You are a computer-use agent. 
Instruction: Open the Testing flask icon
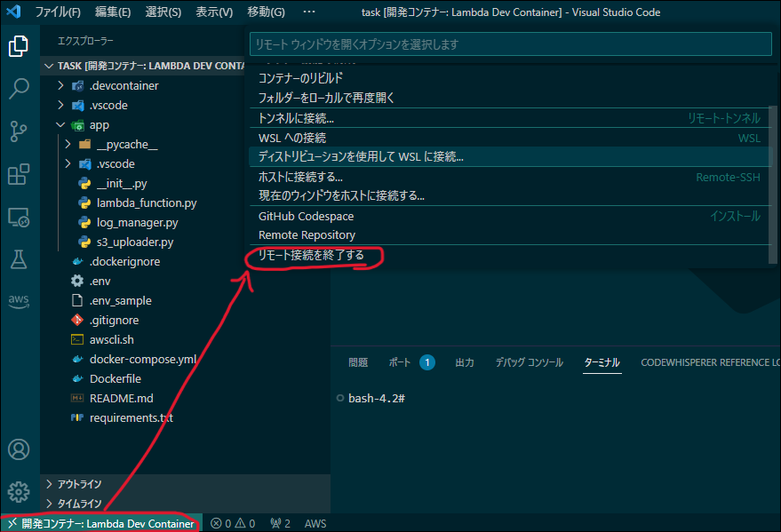19,259
